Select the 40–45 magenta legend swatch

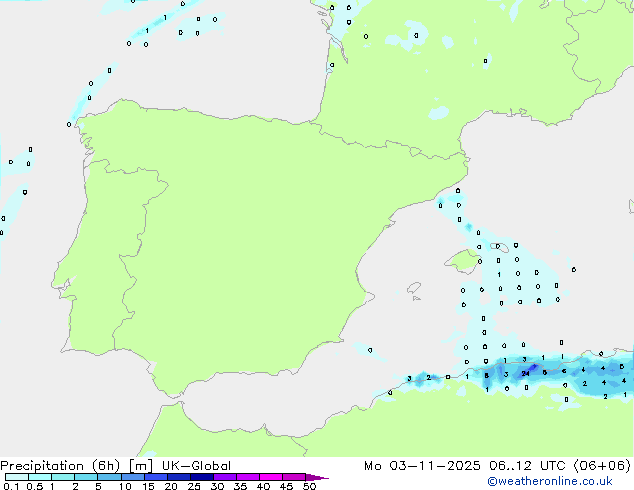coord(271,477)
